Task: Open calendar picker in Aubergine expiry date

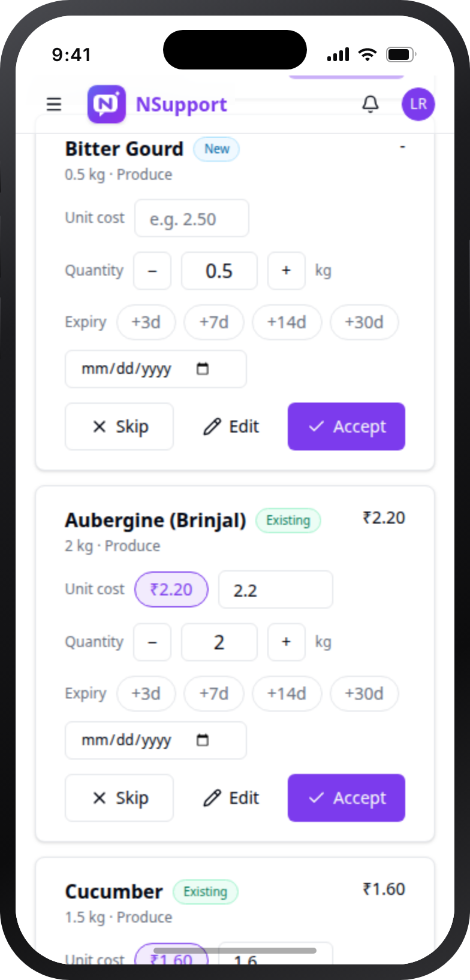Action: (x=203, y=740)
